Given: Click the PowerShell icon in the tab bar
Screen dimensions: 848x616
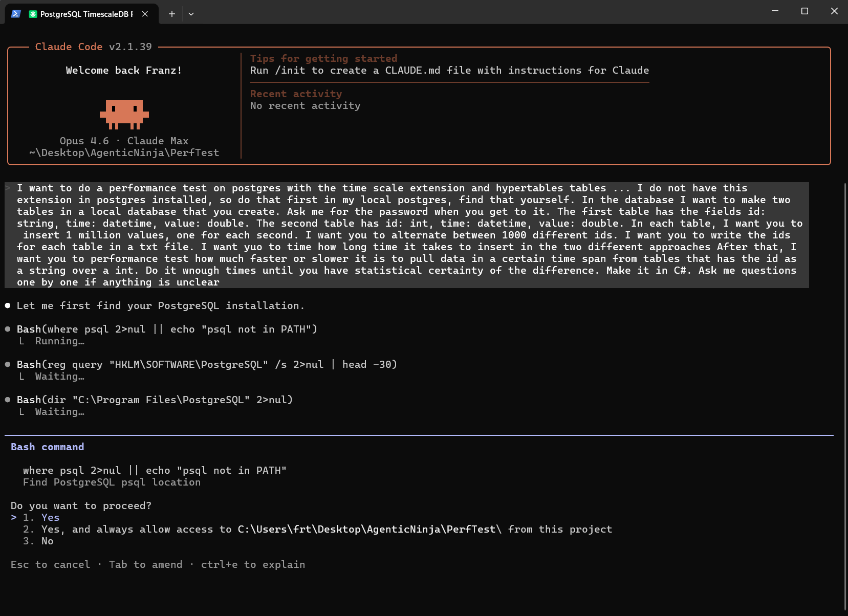Looking at the screenshot, I should 16,14.
